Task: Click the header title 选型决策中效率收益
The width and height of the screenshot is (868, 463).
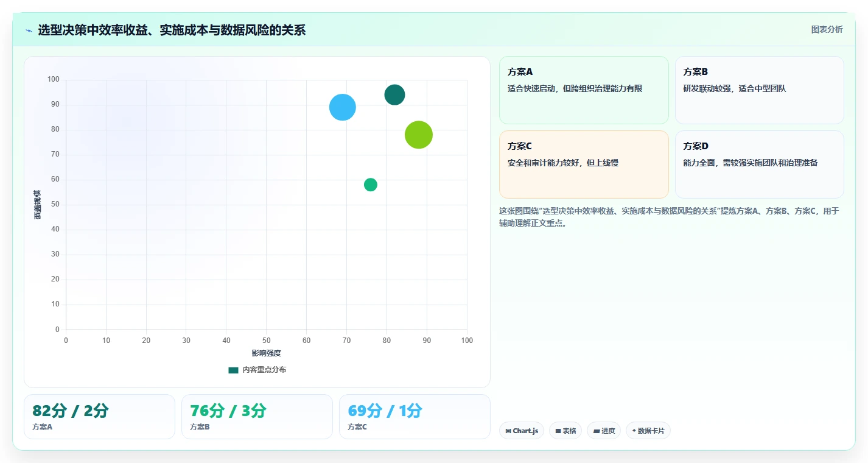Action: click(172, 30)
